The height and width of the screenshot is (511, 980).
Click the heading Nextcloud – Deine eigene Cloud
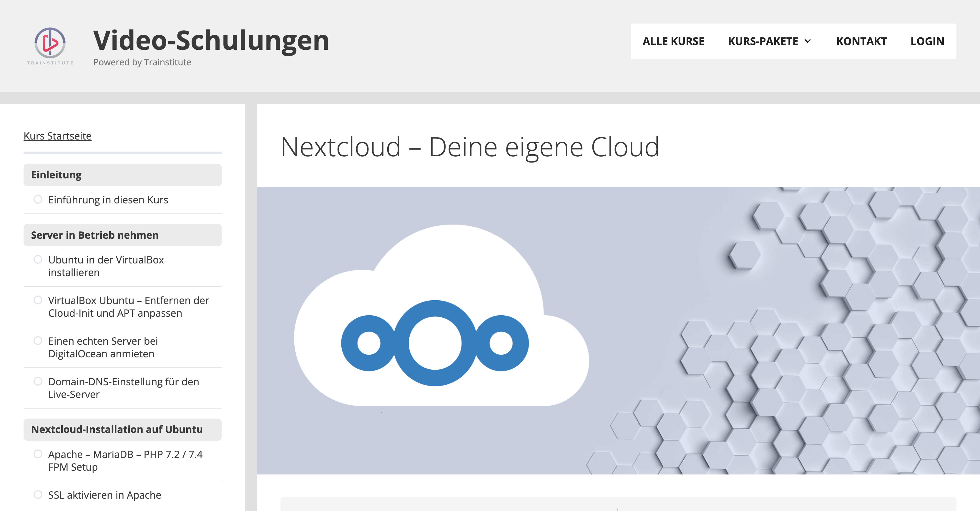click(470, 147)
